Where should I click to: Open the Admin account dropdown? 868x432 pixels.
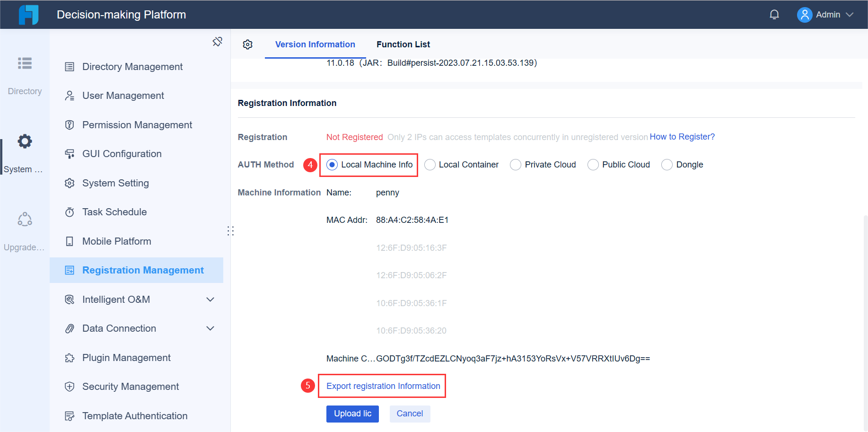826,14
